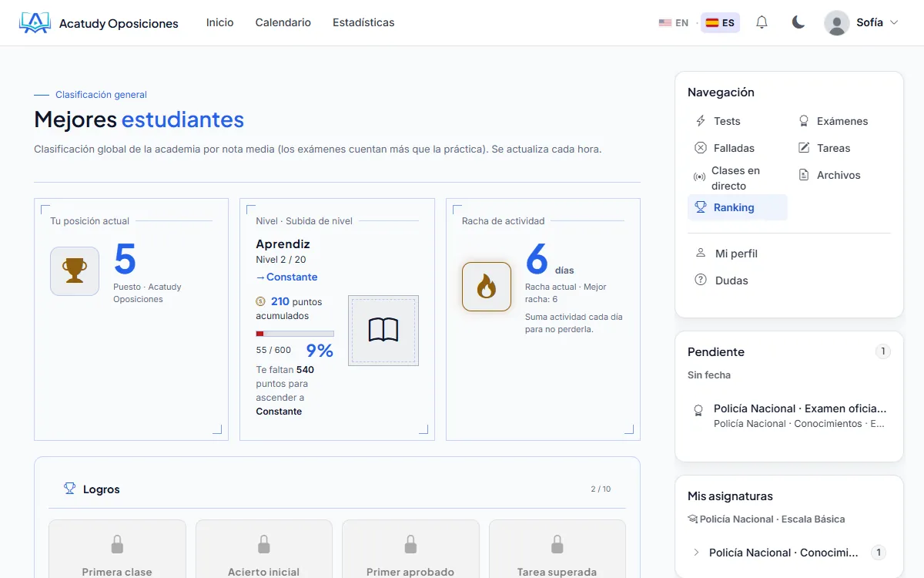Select the Ranking navigation item

(x=737, y=207)
